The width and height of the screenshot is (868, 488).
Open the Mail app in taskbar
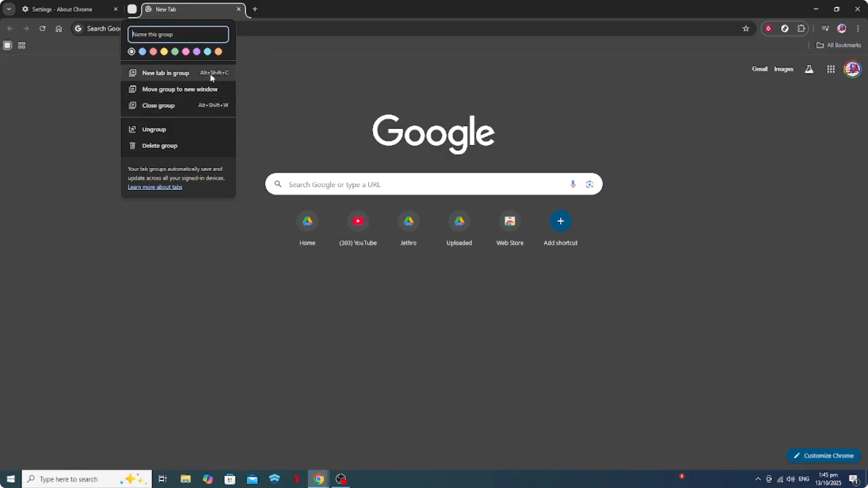click(x=252, y=479)
